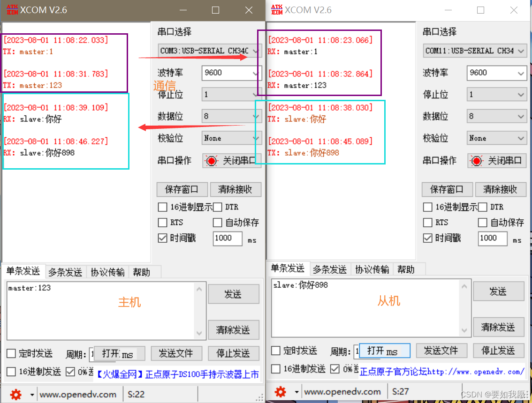This screenshot has width=532, height=403.
Task: Toggle DTR checkbox in slave window
Action: click(482, 207)
